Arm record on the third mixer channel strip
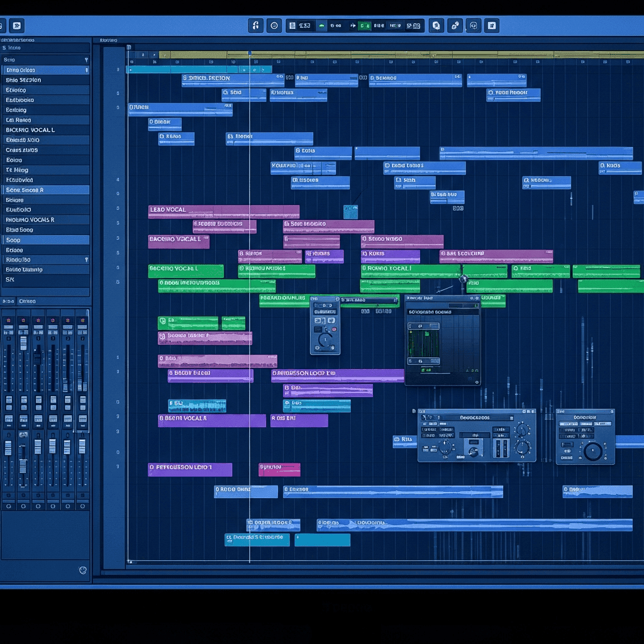 click(x=38, y=320)
